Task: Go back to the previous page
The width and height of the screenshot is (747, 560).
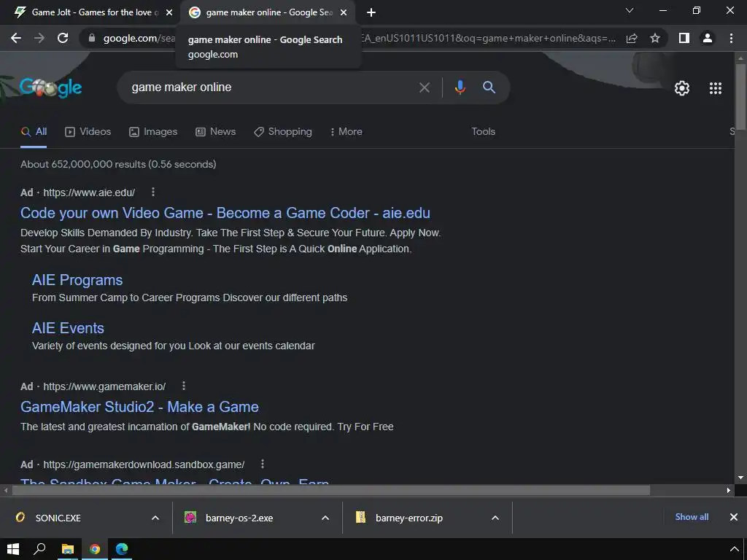Action: 16,38
